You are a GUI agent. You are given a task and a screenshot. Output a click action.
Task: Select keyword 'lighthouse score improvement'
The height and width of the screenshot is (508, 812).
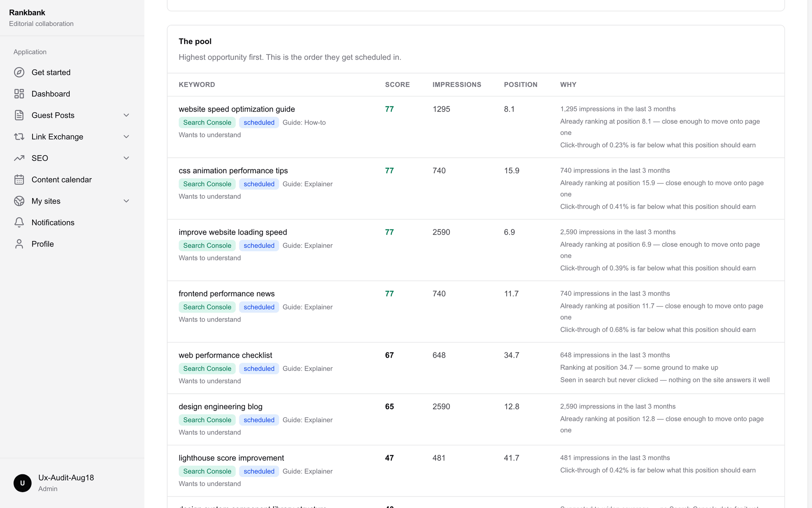[x=231, y=458]
